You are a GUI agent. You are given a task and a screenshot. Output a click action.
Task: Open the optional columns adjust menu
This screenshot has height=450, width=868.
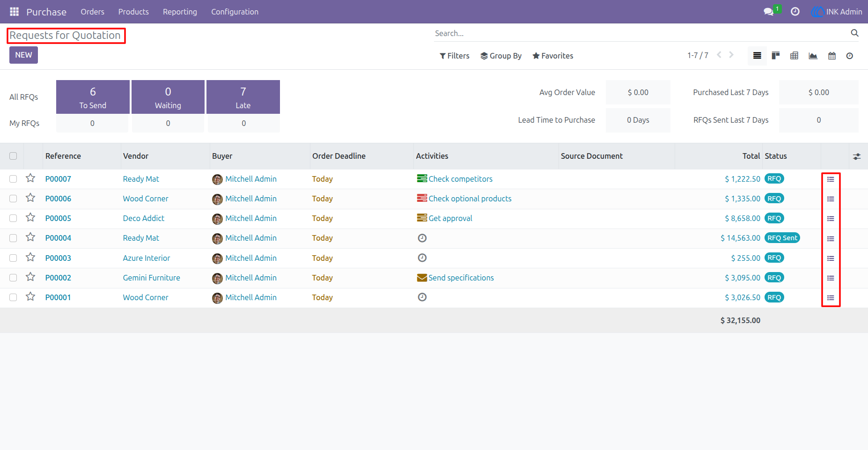click(x=857, y=156)
